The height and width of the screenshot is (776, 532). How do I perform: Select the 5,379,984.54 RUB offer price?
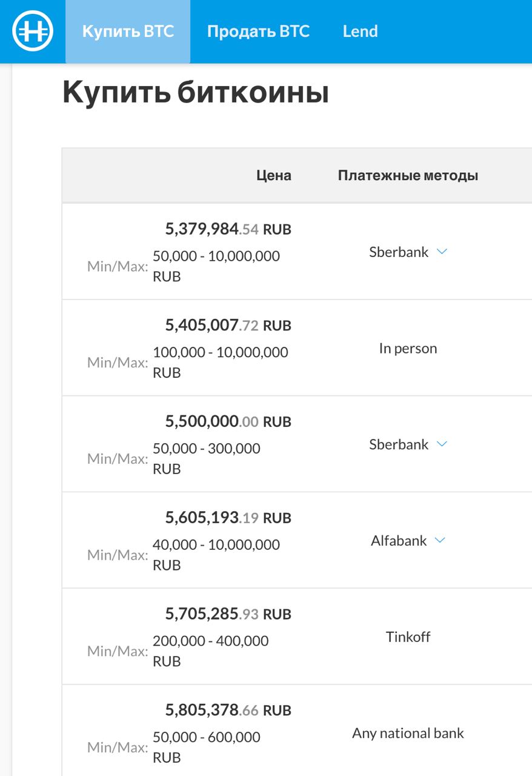click(228, 229)
